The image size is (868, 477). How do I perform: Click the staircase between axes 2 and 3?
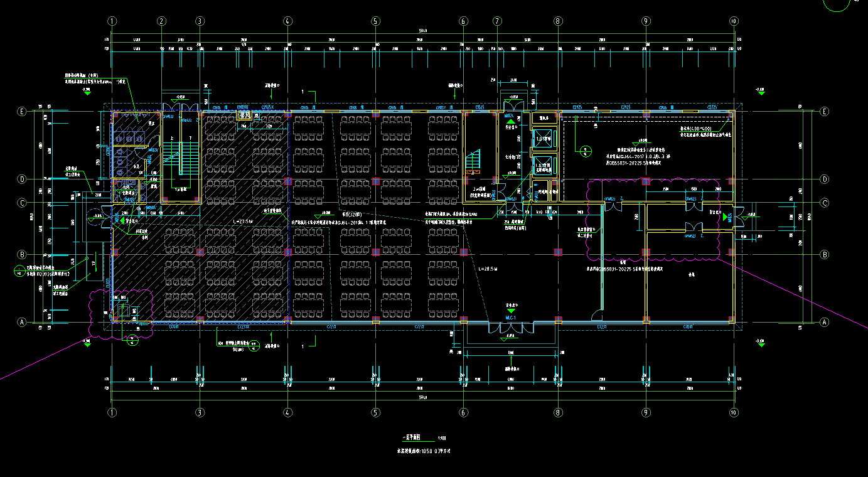pos(181,157)
